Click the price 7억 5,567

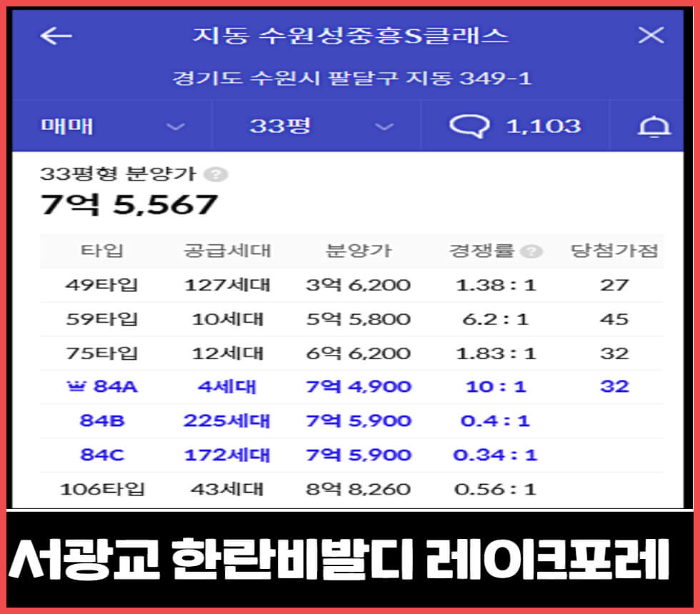click(x=129, y=205)
